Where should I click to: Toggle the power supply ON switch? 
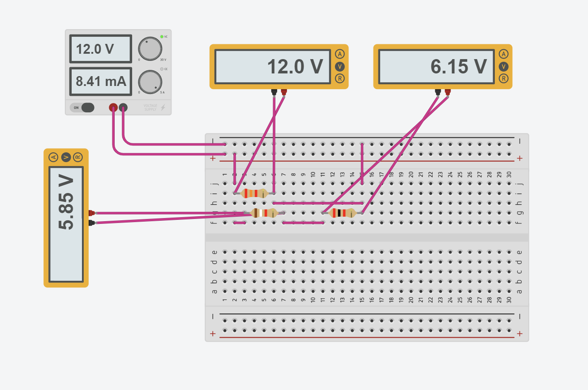coord(83,107)
